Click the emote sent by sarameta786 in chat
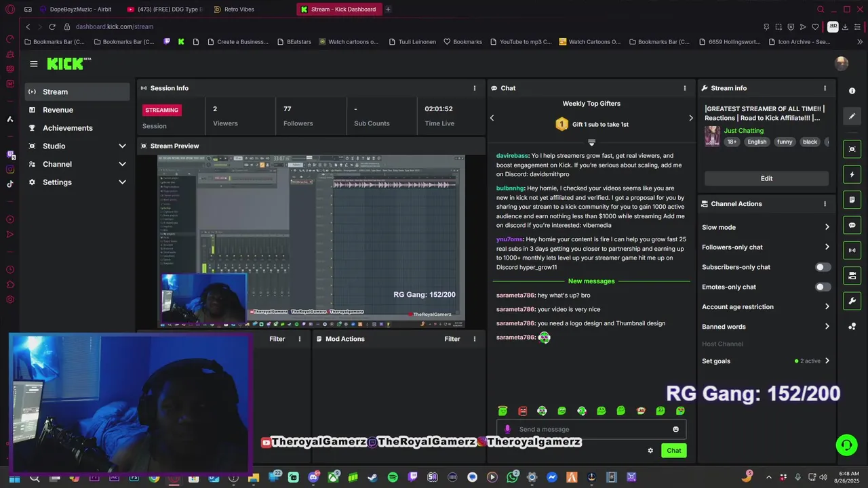The image size is (868, 488). point(544,338)
